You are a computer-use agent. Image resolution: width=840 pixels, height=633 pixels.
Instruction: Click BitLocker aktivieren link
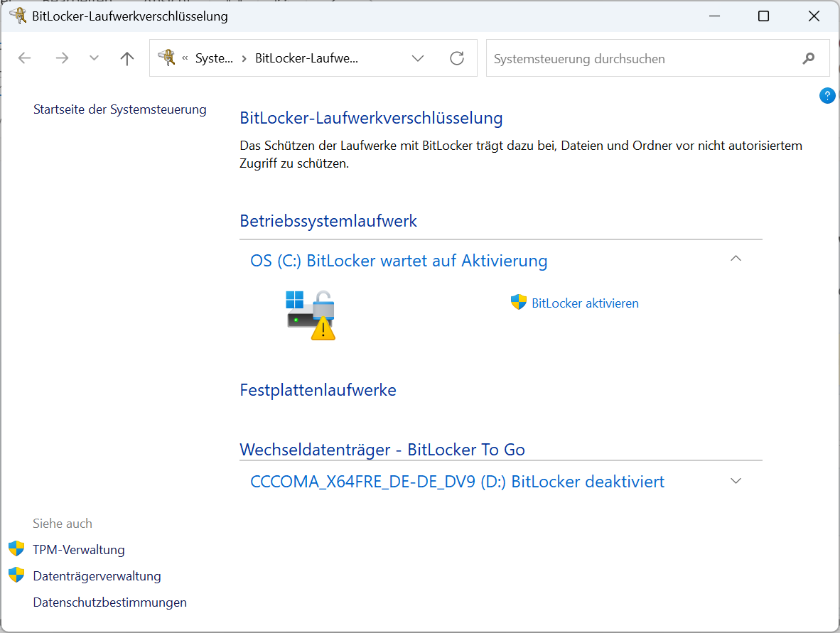point(585,303)
